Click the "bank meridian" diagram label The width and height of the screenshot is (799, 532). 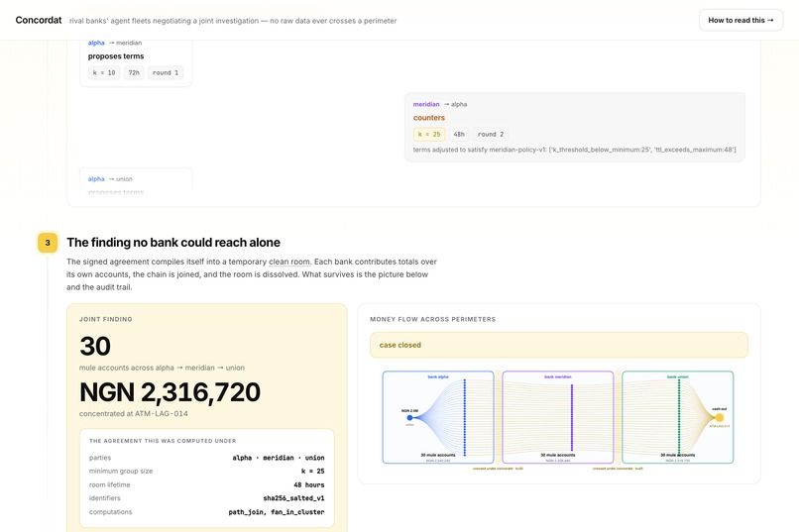tap(557, 377)
